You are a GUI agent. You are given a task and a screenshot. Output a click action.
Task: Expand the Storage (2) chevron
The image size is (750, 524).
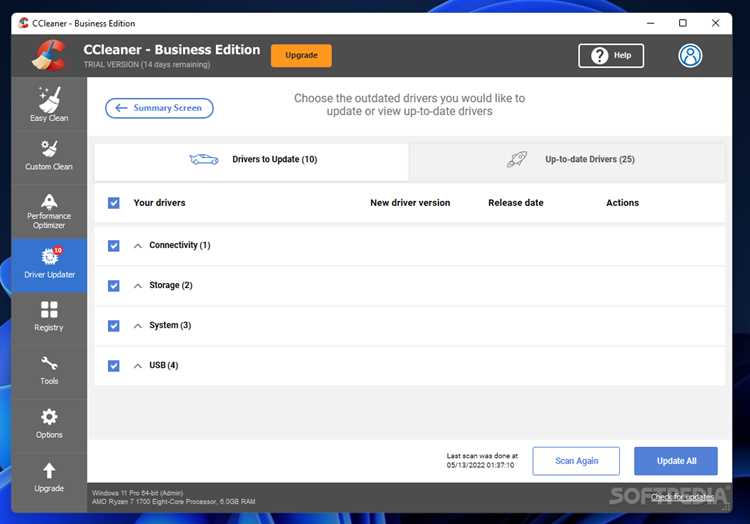tap(138, 286)
